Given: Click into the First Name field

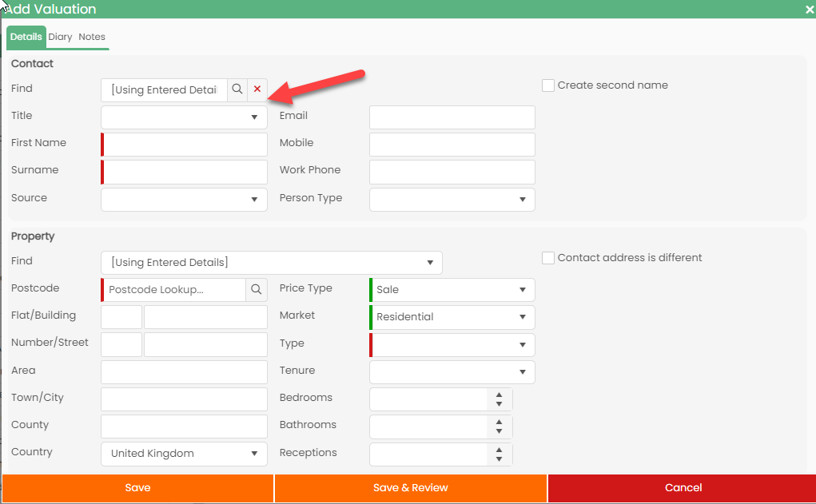Looking at the screenshot, I should pyautogui.click(x=185, y=145).
